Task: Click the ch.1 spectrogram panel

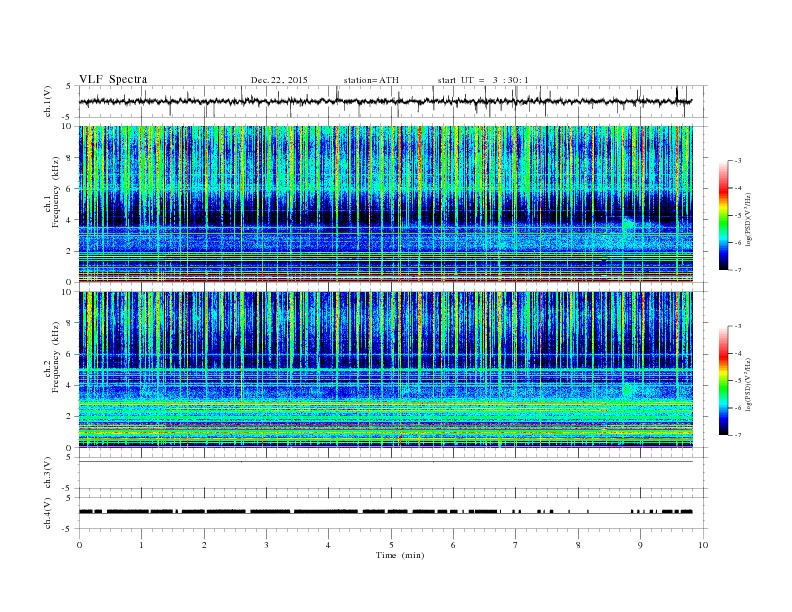Action: click(x=386, y=204)
